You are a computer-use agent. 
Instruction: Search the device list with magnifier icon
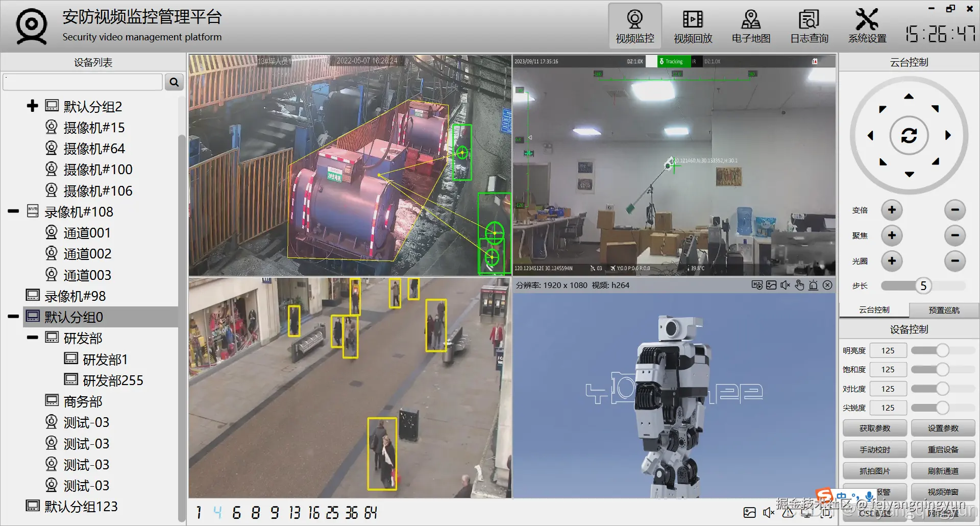(174, 82)
